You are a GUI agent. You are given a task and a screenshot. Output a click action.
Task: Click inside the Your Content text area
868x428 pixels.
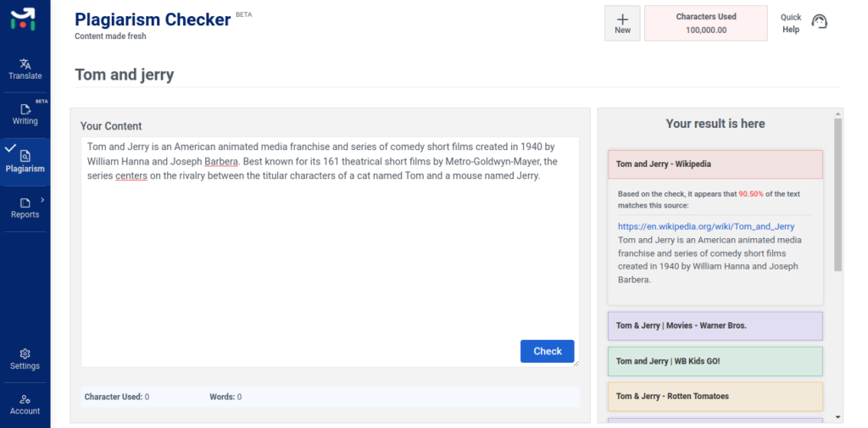pos(330,252)
